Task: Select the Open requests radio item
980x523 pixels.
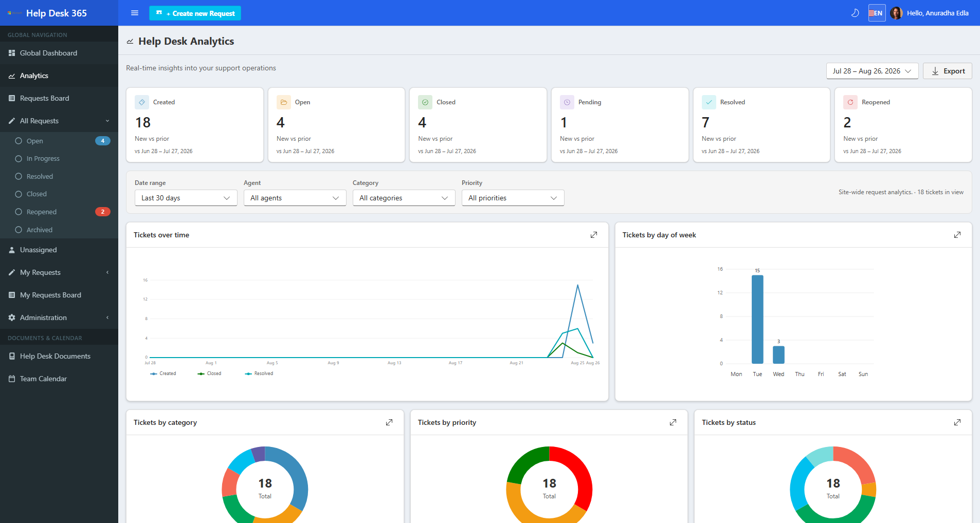Action: click(19, 141)
